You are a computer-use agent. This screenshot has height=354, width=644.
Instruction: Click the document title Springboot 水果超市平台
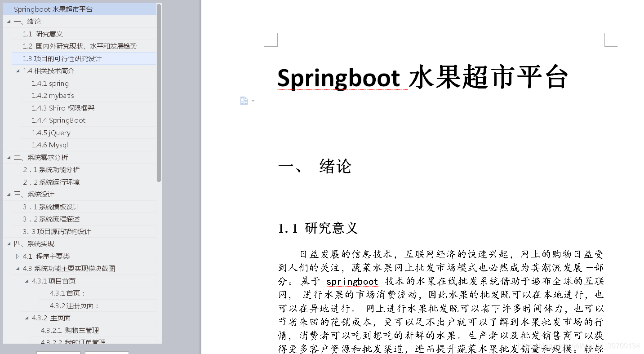[x=423, y=78]
